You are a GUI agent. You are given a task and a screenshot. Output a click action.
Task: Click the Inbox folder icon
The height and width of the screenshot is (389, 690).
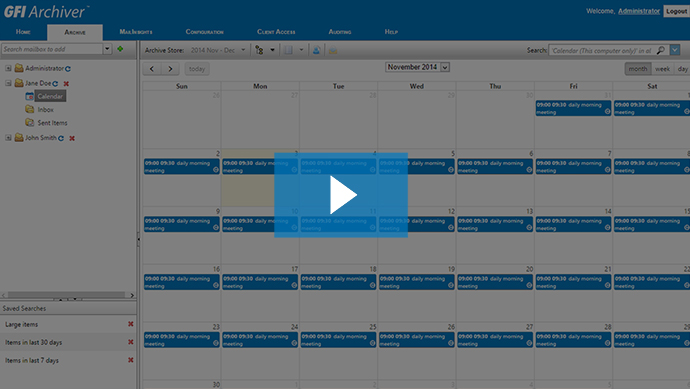(29, 109)
